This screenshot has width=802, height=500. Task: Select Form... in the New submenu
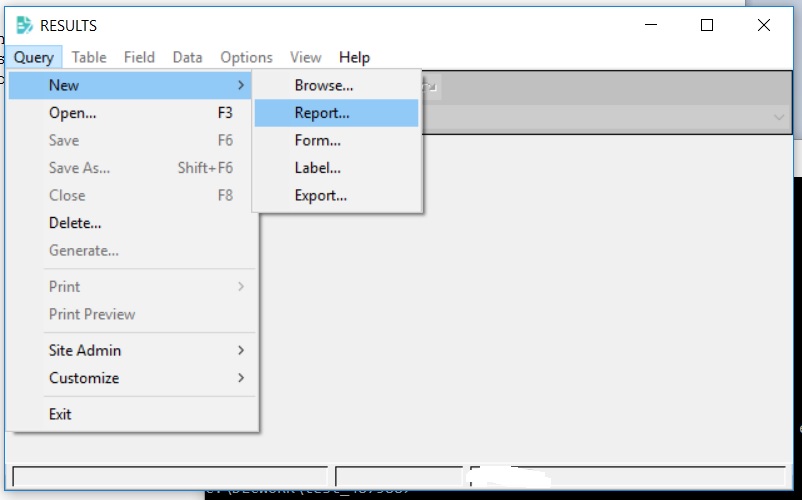tap(337, 141)
